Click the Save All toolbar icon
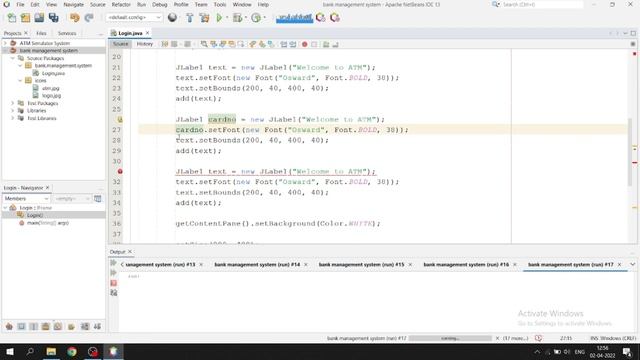The image size is (640, 360). [53, 18]
